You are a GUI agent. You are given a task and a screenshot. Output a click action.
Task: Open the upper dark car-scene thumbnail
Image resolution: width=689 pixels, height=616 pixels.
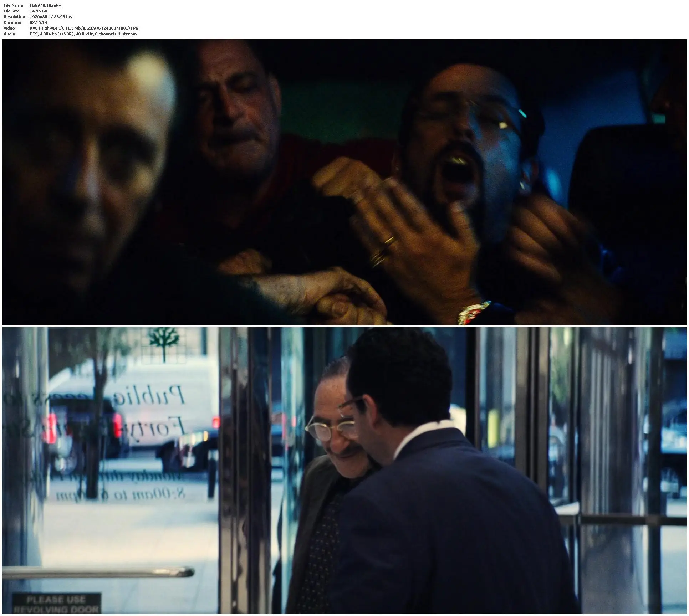tap(344, 182)
